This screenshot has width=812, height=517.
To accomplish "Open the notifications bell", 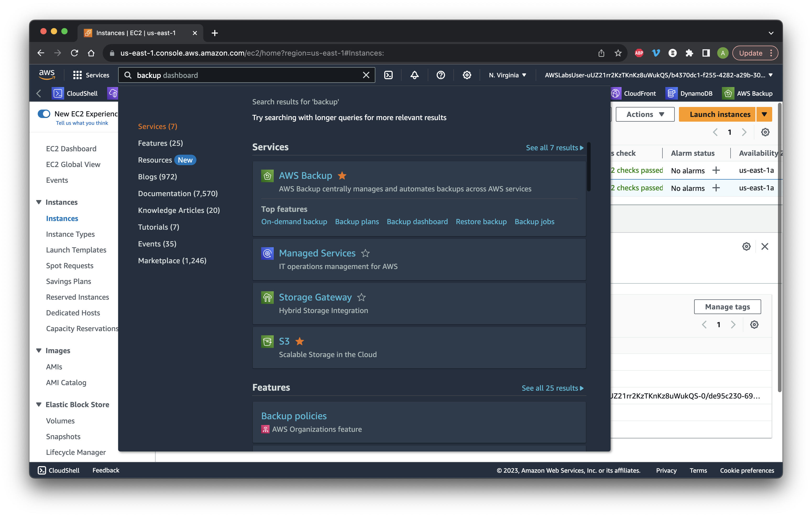I will pyautogui.click(x=414, y=75).
